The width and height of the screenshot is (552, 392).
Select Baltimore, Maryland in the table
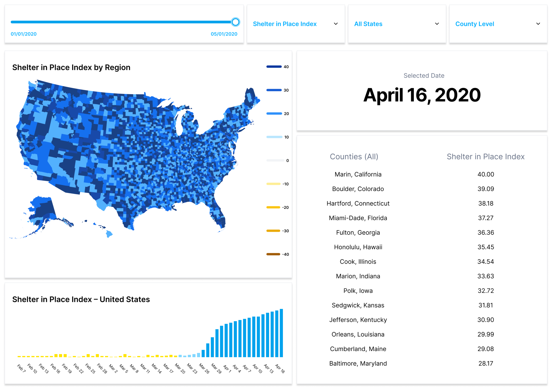pos(358,364)
